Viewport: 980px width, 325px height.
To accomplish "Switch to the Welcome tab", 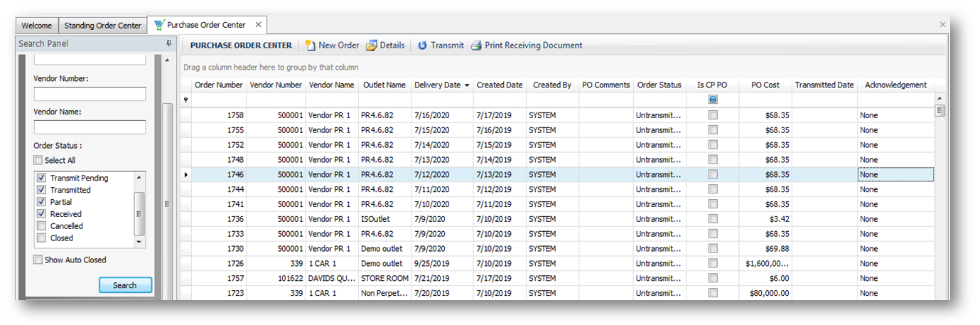I will point(36,26).
